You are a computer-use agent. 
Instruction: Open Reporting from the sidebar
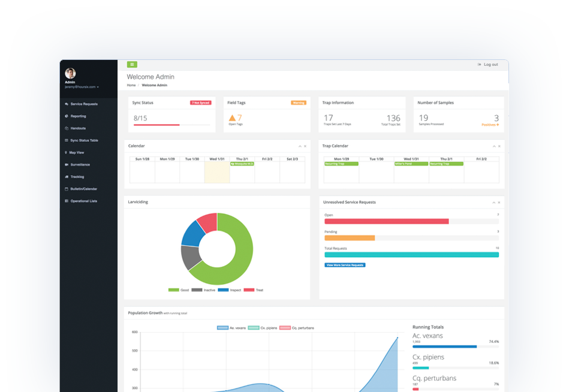point(78,116)
